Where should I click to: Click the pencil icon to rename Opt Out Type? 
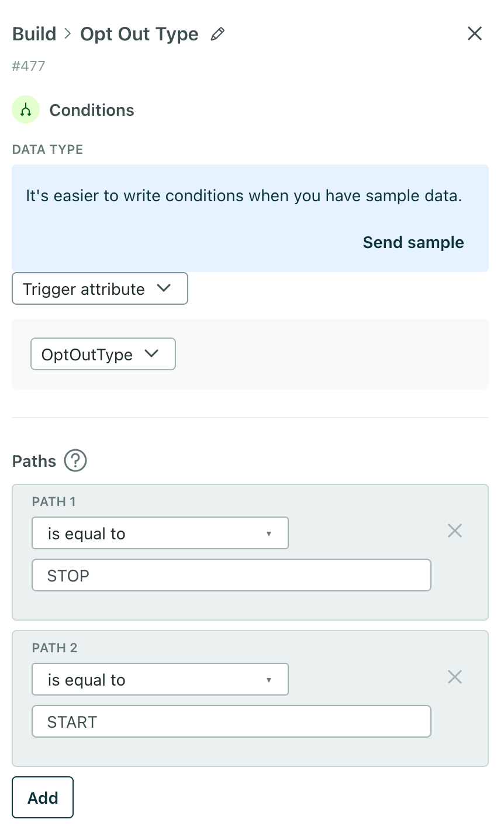(218, 35)
